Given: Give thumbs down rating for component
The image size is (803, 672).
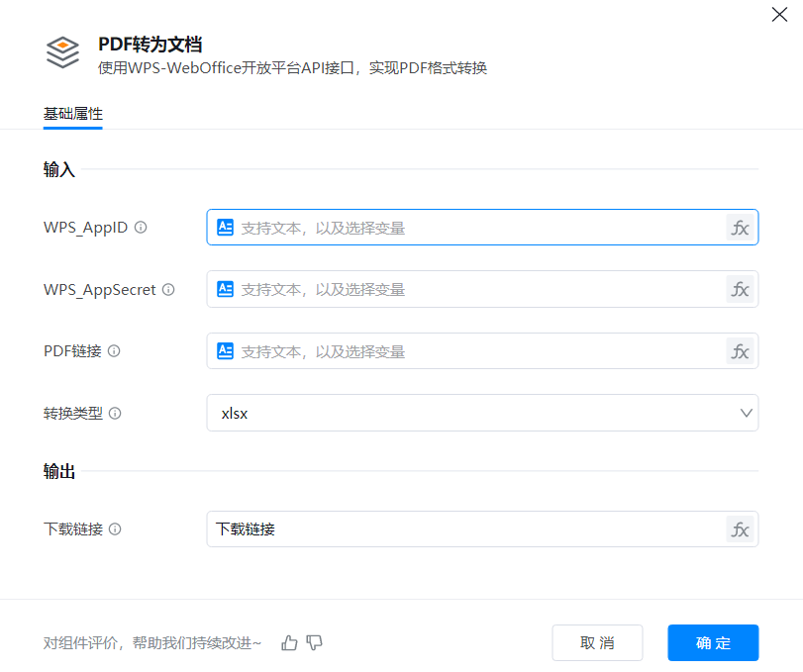Looking at the screenshot, I should (315, 643).
